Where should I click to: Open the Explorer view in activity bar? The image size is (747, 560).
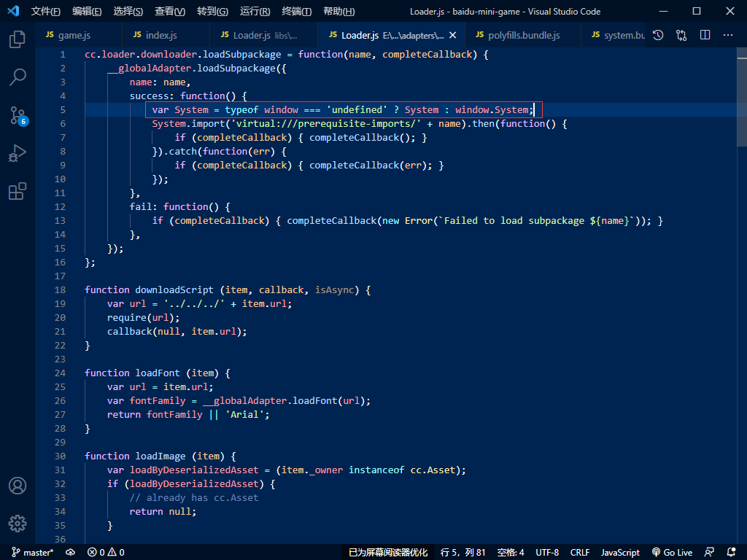click(x=18, y=39)
